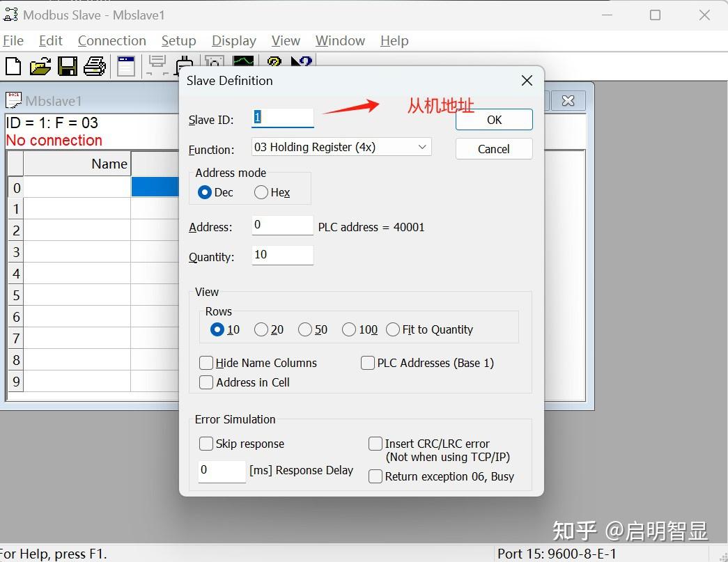The height and width of the screenshot is (562, 728).
Task: Select the Hex address mode radio button
Action: pos(261,192)
